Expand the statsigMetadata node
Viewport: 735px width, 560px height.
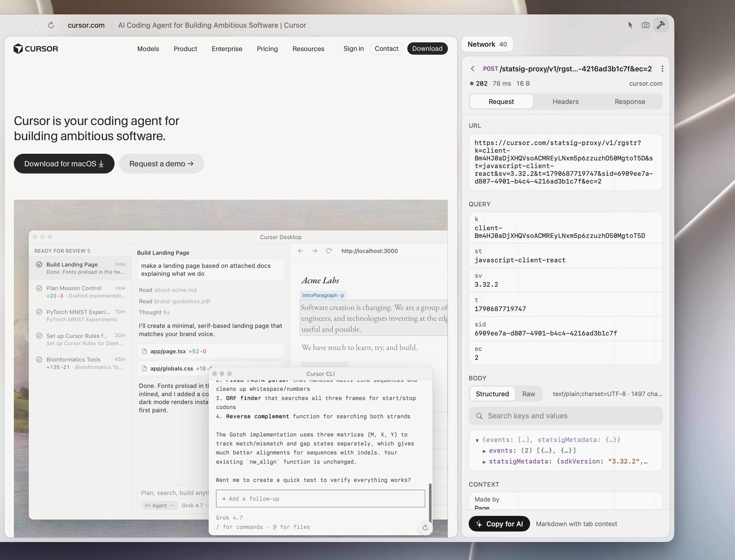click(484, 462)
